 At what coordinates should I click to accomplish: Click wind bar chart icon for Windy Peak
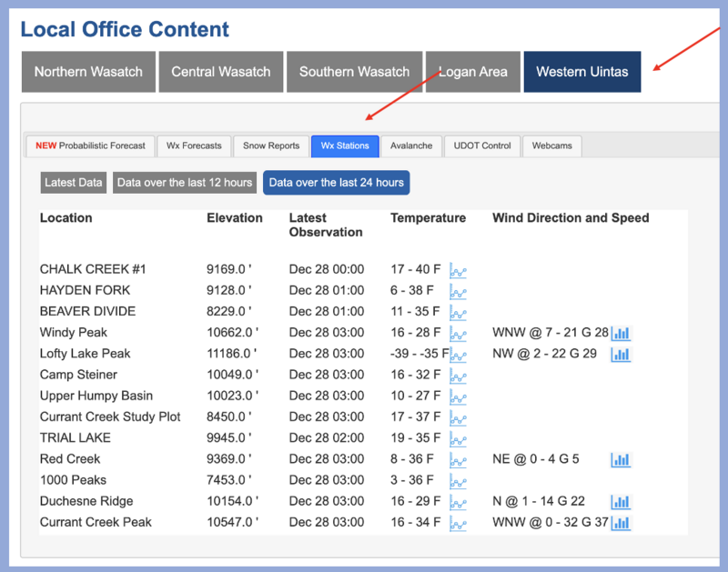point(621,334)
